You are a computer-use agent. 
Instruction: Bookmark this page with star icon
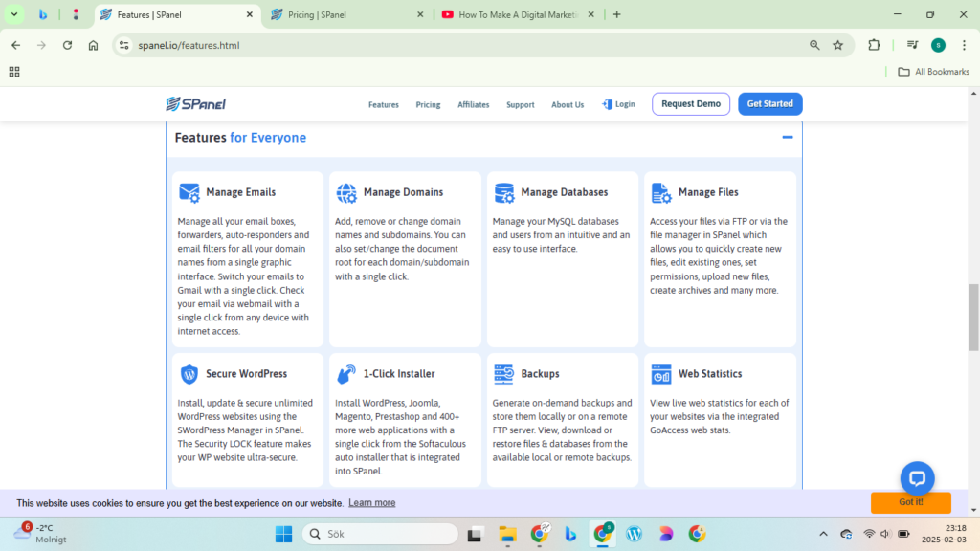point(838,45)
